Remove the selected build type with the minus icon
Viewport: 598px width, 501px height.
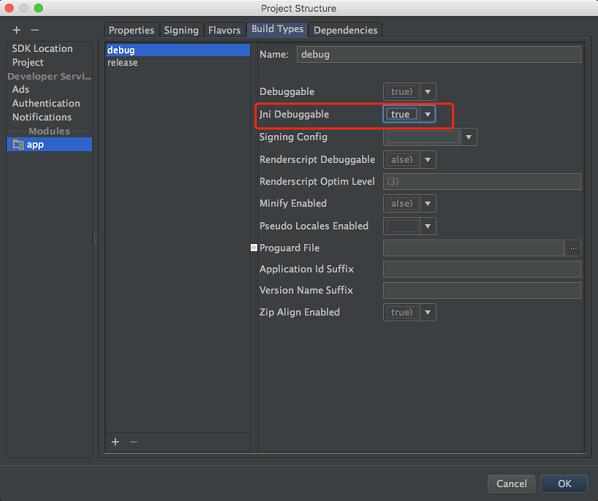pyautogui.click(x=133, y=442)
